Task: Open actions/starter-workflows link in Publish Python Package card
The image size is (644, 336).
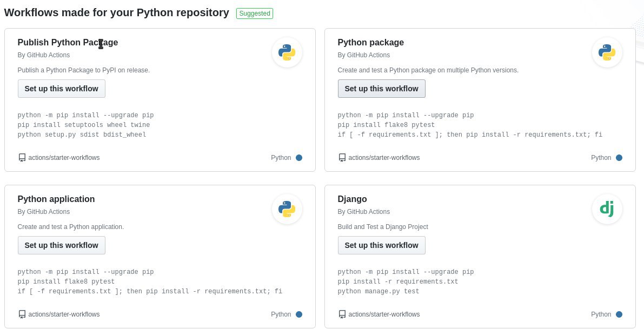Action: point(64,158)
